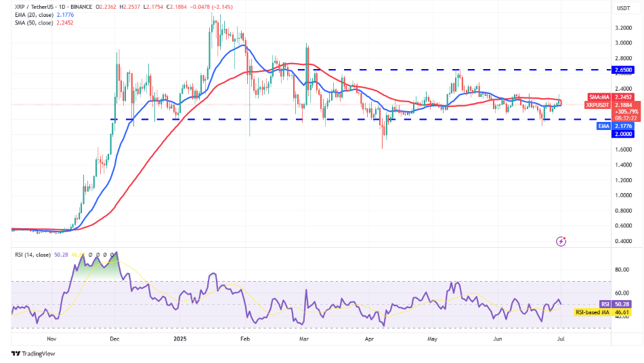The image size is (644, 363).
Task: Click the +305.79% change label
Action: [x=626, y=112]
